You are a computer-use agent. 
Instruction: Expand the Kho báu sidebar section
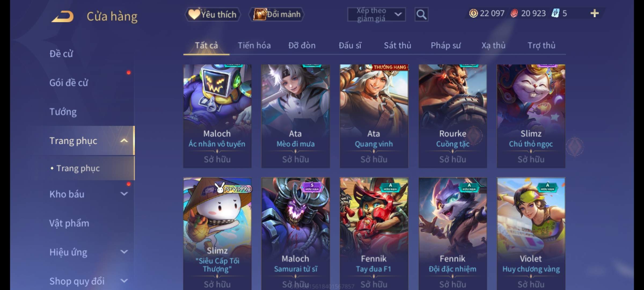click(x=124, y=194)
